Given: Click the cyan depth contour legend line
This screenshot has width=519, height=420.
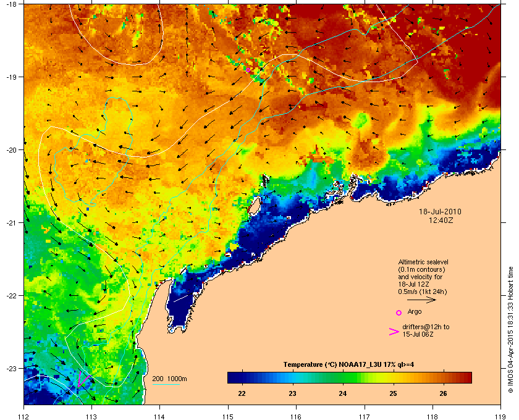Looking at the screenshot, I should pos(166,385).
